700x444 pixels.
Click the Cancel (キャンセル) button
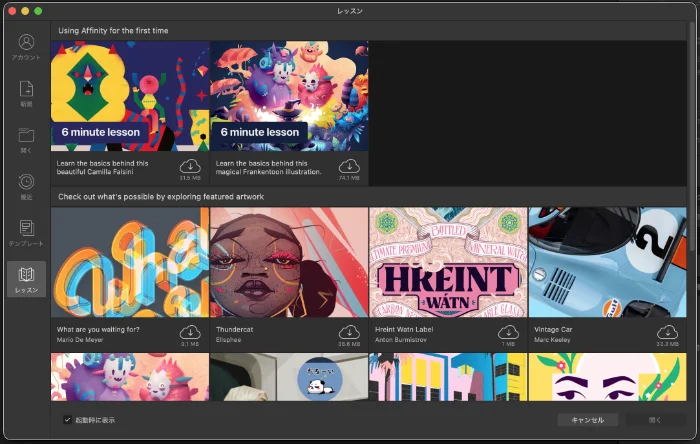coord(588,420)
